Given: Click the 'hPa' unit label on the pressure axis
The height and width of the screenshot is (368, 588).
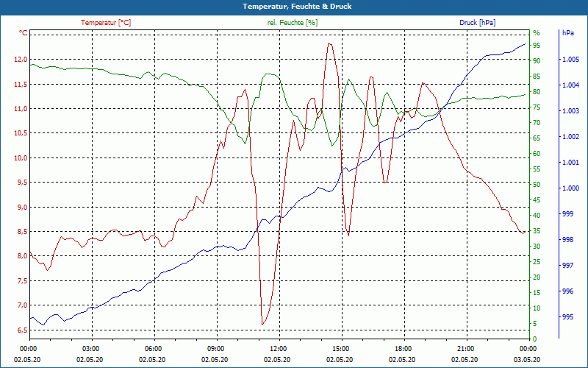Looking at the screenshot, I should pos(567,33).
